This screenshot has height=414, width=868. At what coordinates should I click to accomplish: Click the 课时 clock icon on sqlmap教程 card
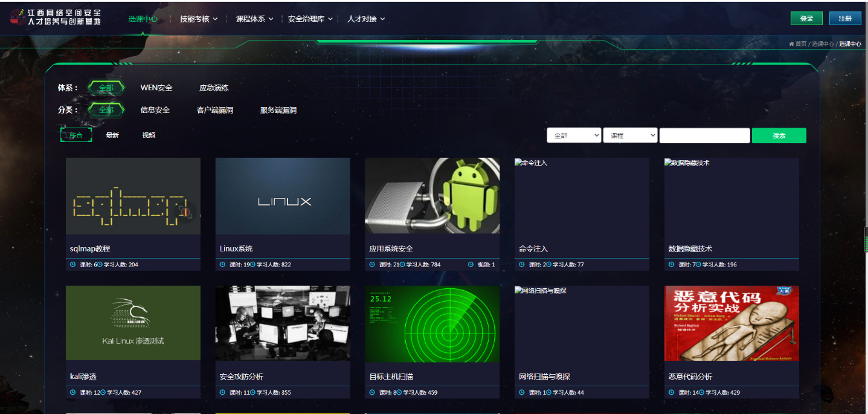tap(73, 264)
